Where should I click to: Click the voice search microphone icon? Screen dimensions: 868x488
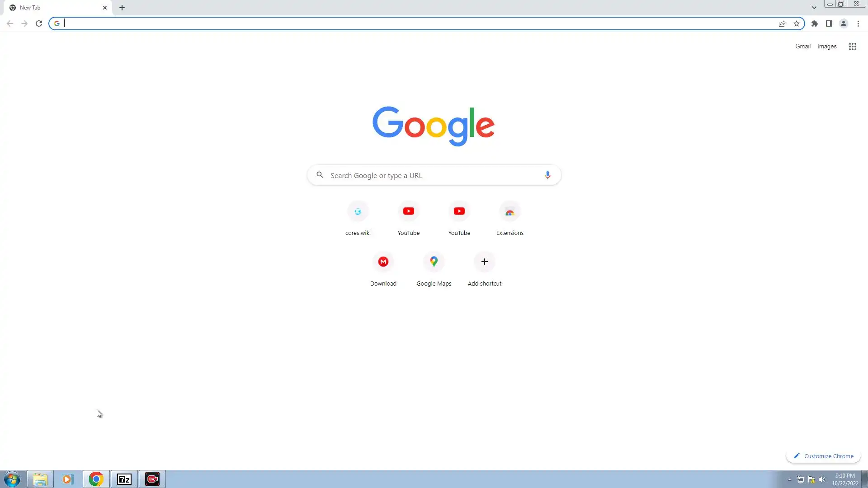(x=547, y=175)
